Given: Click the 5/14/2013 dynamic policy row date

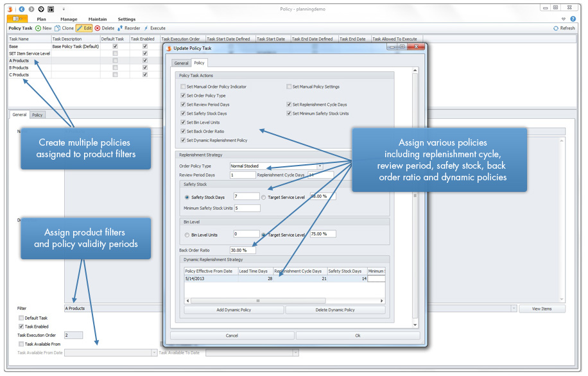Looking at the screenshot, I should click(x=195, y=278).
